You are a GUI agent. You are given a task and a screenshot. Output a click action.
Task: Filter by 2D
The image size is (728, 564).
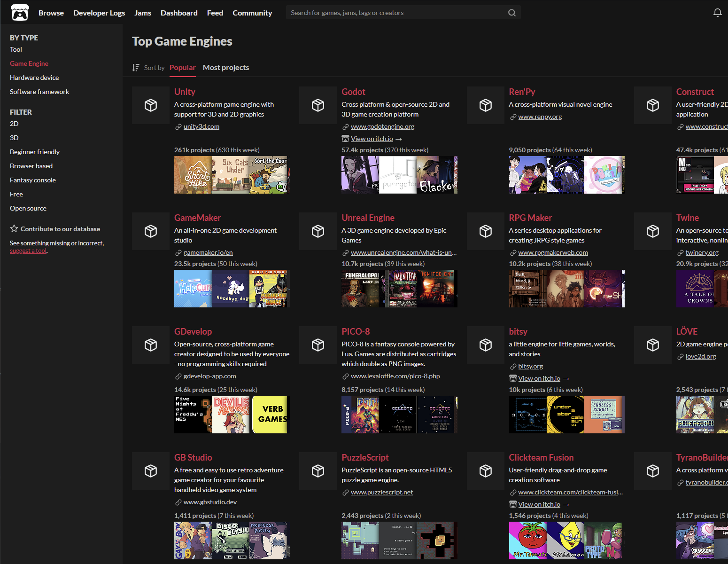click(x=14, y=124)
